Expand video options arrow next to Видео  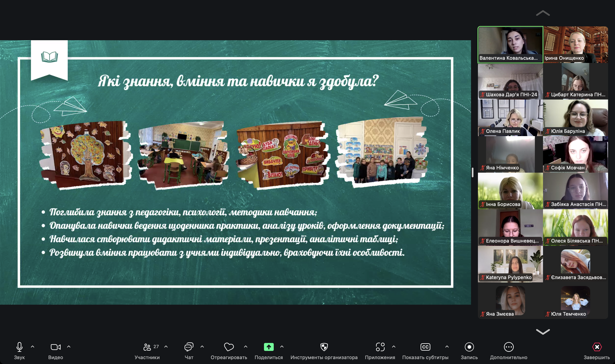69,347
